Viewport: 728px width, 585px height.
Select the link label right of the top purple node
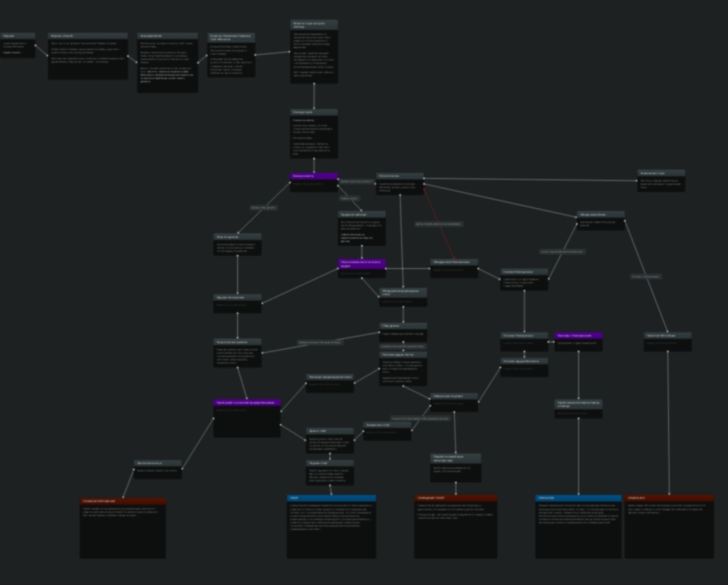coord(357,181)
